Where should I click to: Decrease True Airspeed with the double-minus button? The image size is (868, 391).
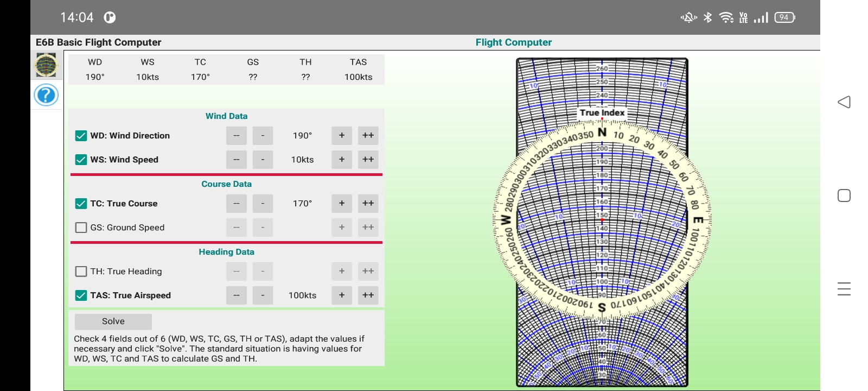click(x=237, y=295)
